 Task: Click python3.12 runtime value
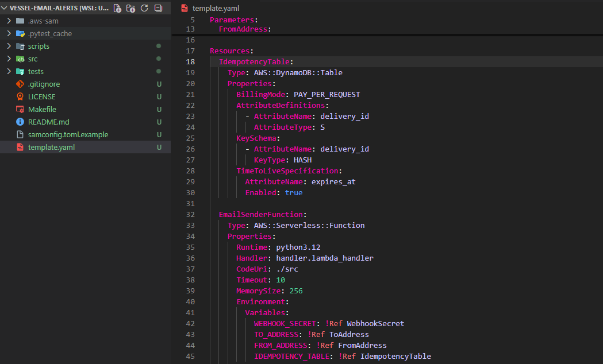[298, 247]
